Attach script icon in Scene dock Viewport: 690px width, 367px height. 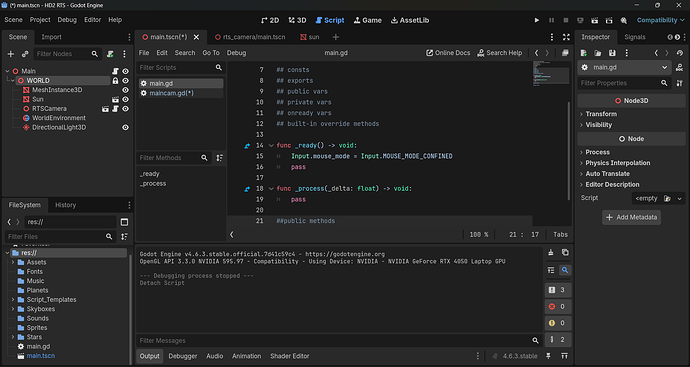(110, 54)
